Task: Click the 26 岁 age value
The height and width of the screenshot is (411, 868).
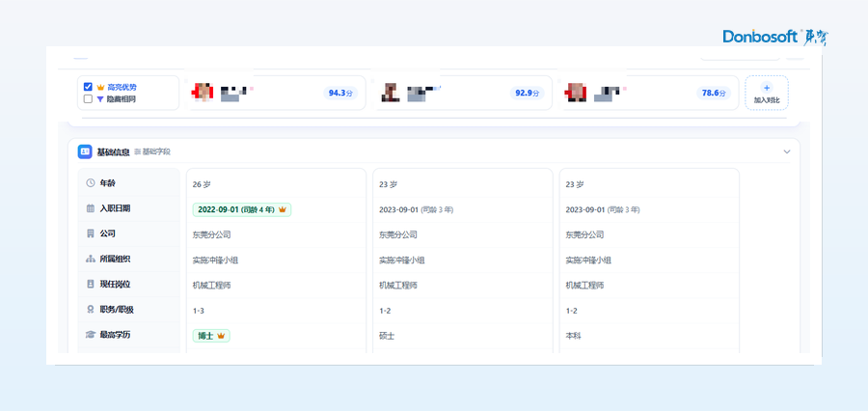Action: click(x=202, y=184)
